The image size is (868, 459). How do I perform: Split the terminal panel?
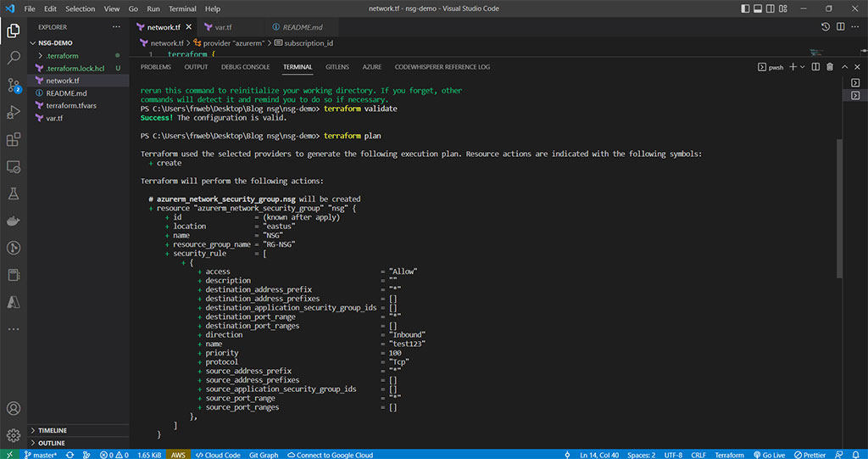tap(815, 66)
